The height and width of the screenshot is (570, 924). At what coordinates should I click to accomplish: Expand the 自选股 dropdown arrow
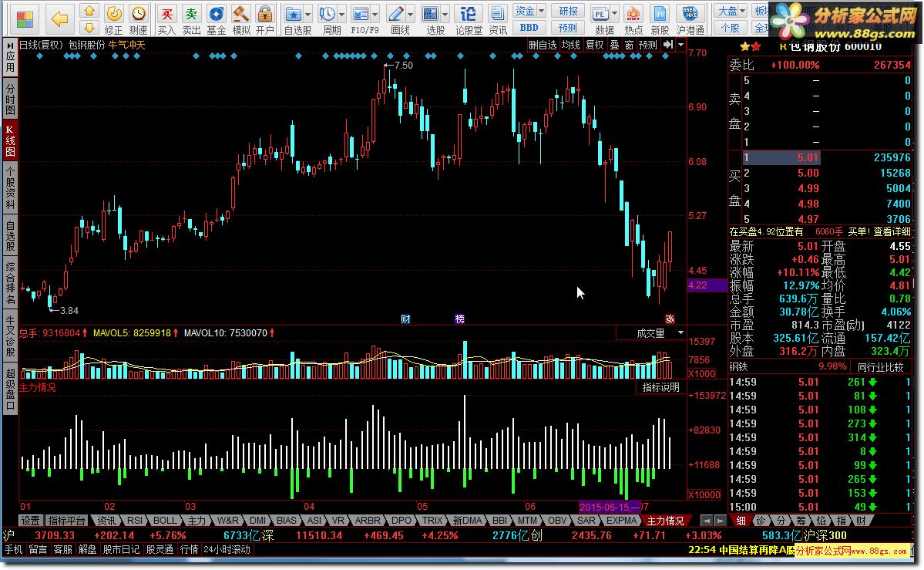coord(307,14)
